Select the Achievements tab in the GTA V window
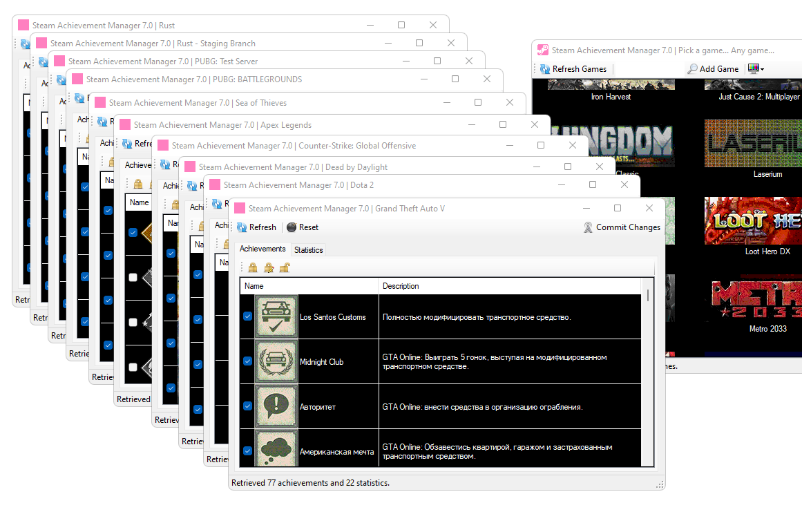 (262, 249)
